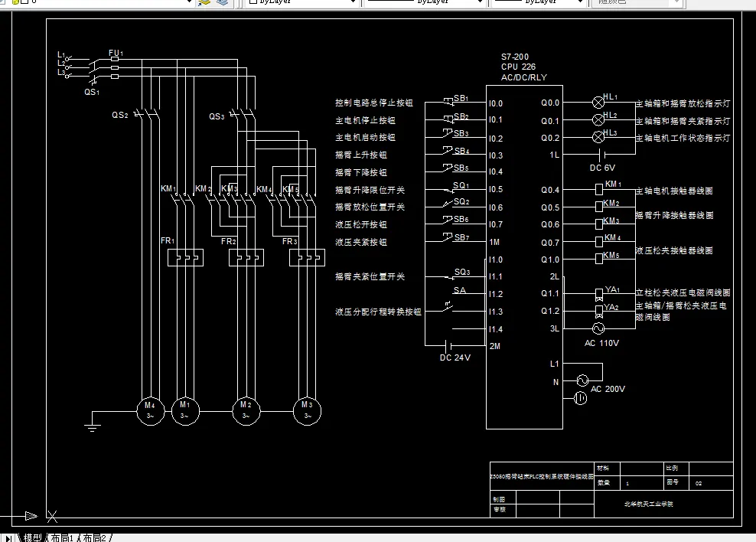Select the M1 motor symbol

(x=185, y=411)
